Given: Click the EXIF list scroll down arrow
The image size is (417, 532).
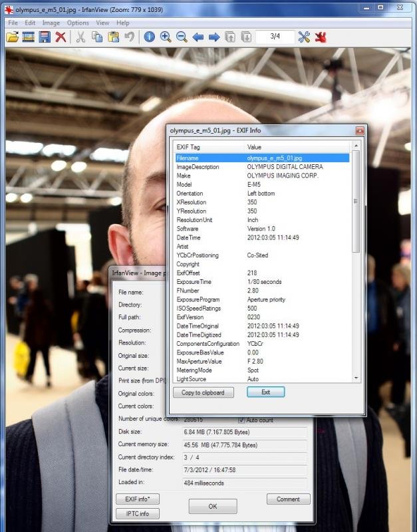Looking at the screenshot, I should [x=356, y=378].
